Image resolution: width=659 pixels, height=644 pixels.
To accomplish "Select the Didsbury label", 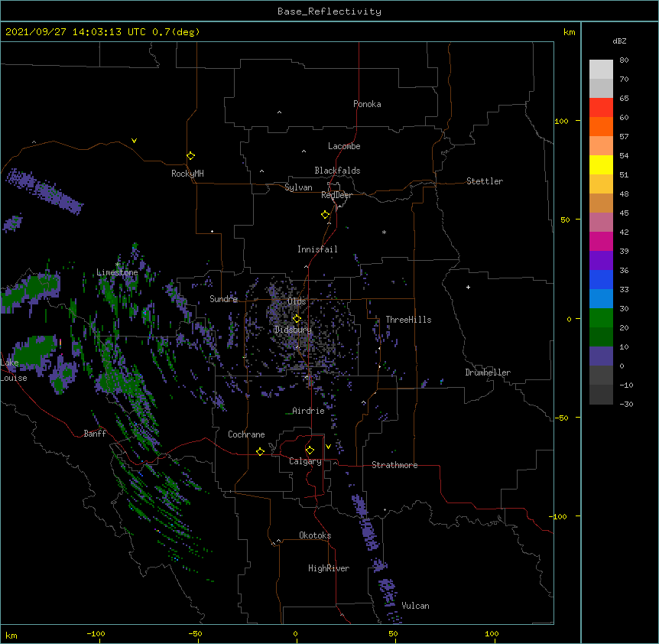I will pos(293,330).
